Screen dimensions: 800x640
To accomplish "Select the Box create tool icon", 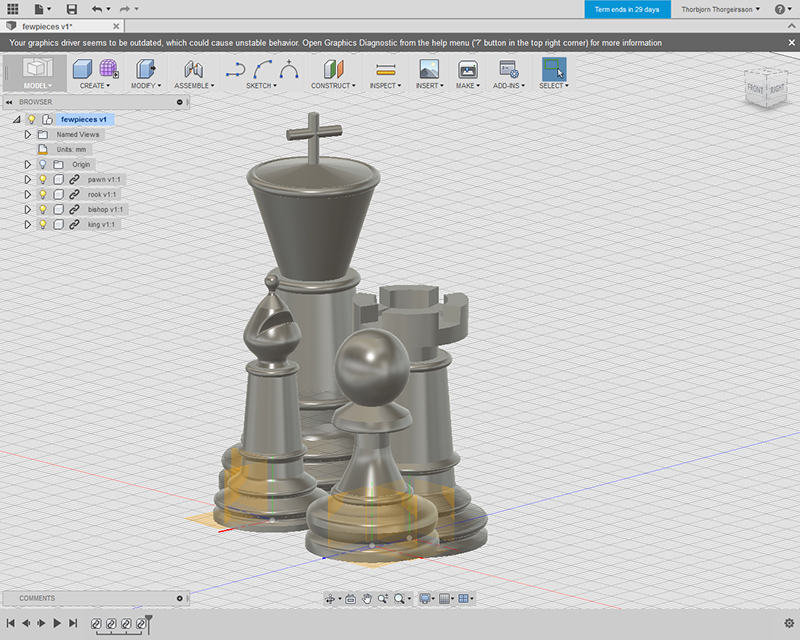I will point(83,68).
